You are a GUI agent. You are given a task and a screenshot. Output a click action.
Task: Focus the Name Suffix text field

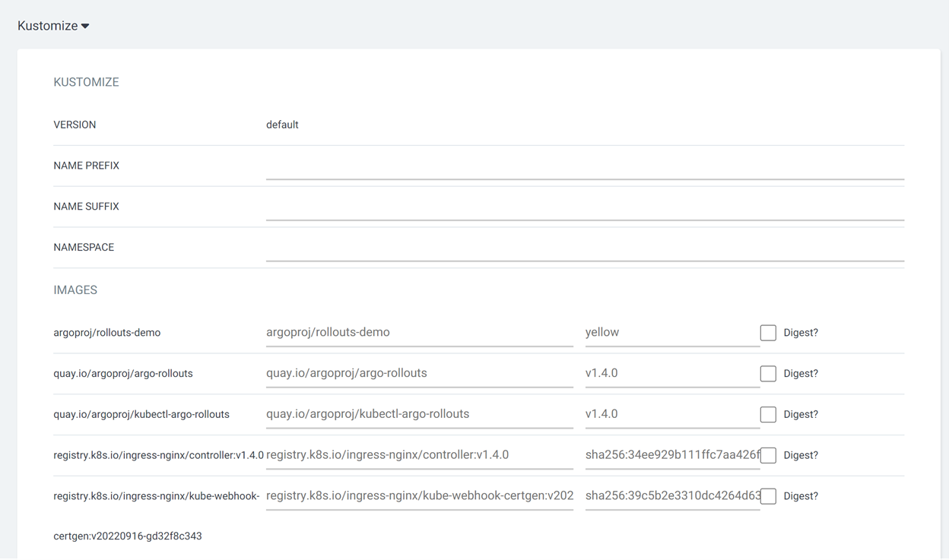(x=584, y=208)
